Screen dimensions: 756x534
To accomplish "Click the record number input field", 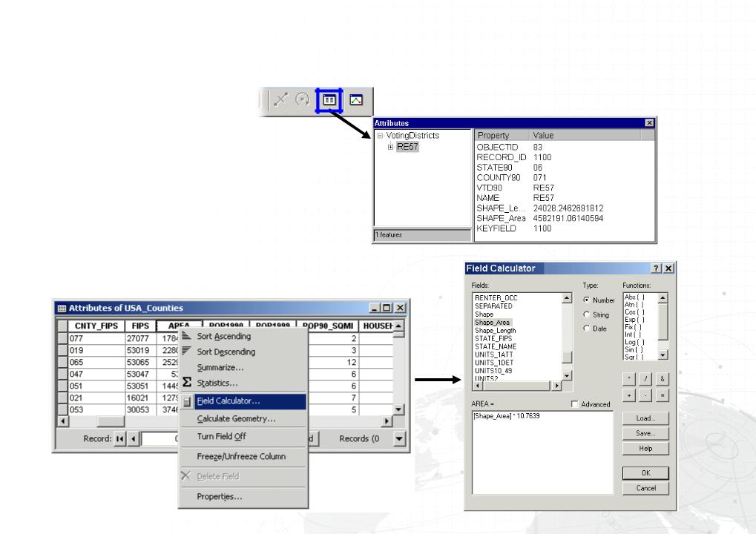I will [x=160, y=438].
